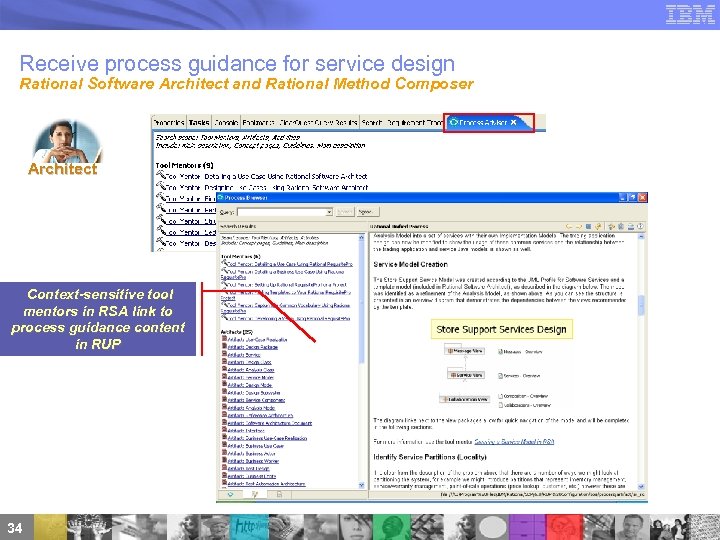This screenshot has height=540, width=720.
Task: Open the ClearQuest Query Results tab
Action: click(x=318, y=123)
